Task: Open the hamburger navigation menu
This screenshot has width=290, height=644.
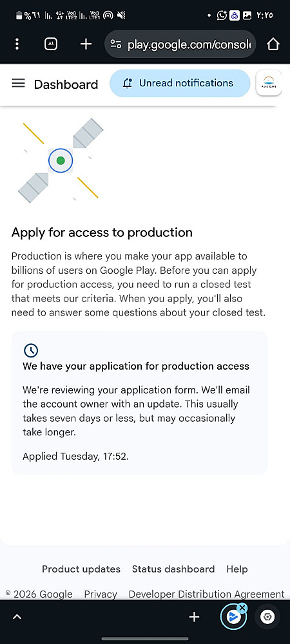Action: (18, 84)
